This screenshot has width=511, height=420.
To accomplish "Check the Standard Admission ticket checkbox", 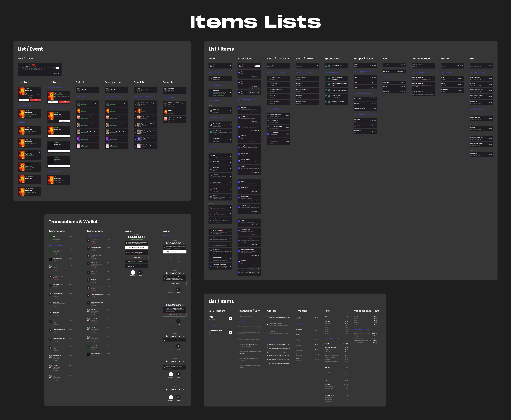I will tap(268, 115).
